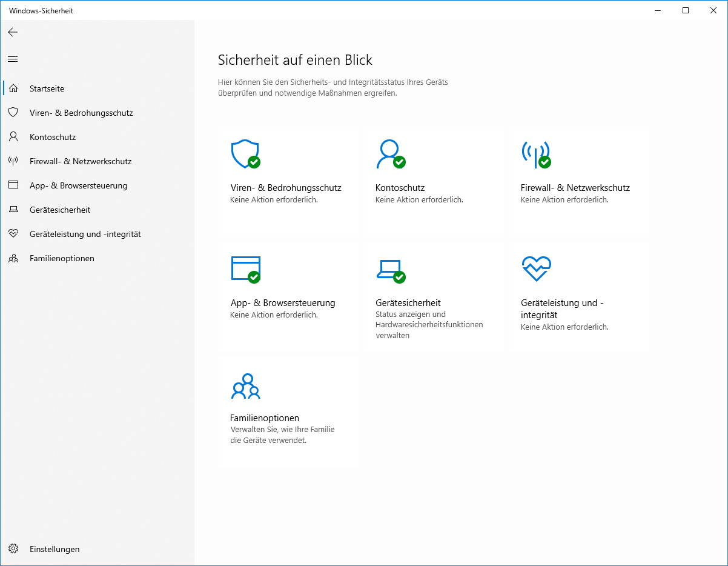Click 'Keine Aktion erforderlich.' under App- & Browsersteuerung tile
Image resolution: width=728 pixels, height=566 pixels.
[x=274, y=315]
